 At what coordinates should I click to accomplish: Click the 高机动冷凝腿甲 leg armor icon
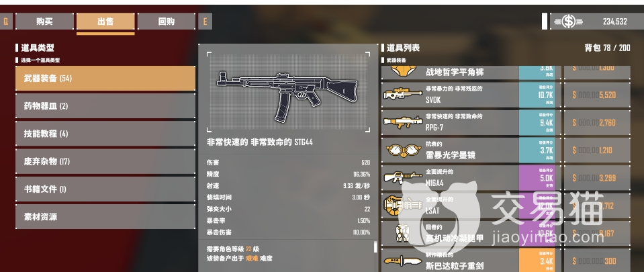coord(402,233)
